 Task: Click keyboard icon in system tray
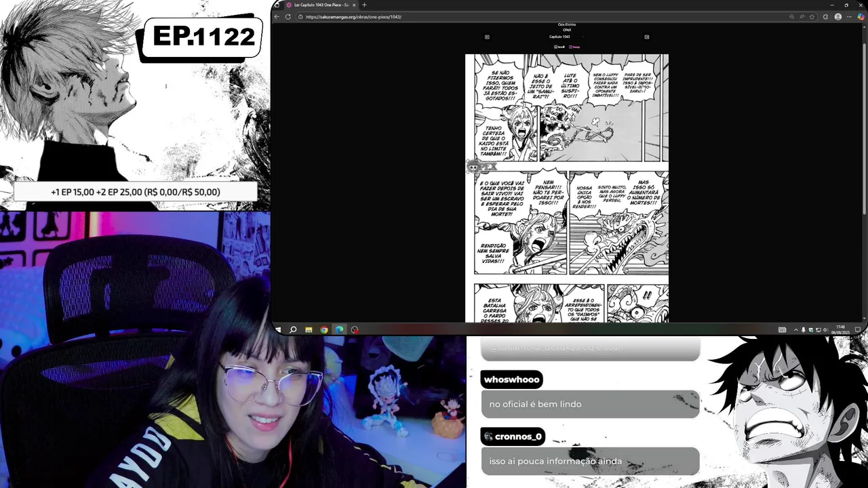(x=782, y=330)
